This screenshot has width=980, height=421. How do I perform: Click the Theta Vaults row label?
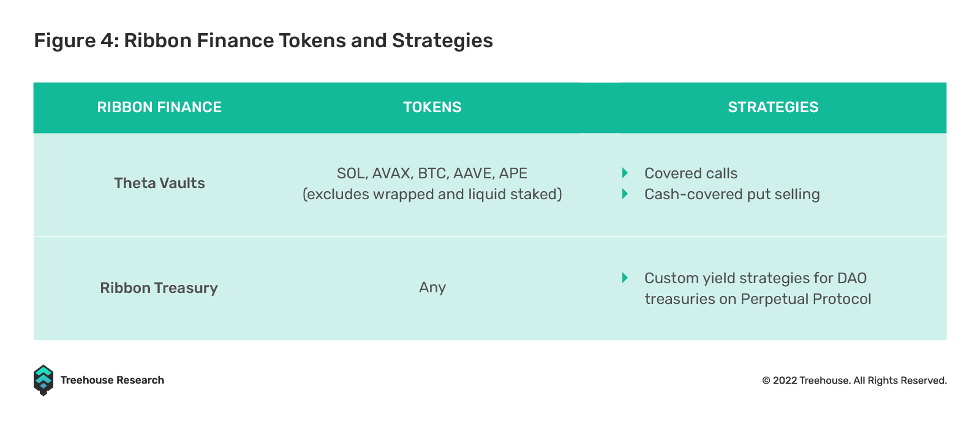point(159,183)
